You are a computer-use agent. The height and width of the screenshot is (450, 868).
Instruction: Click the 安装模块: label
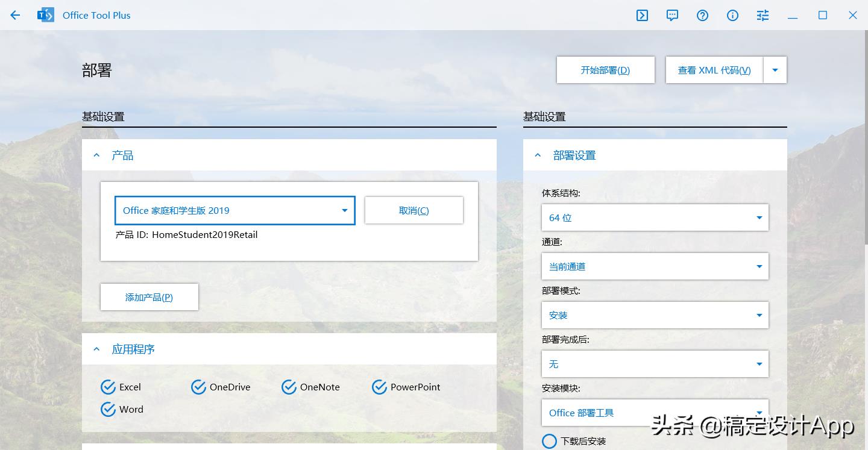point(561,389)
